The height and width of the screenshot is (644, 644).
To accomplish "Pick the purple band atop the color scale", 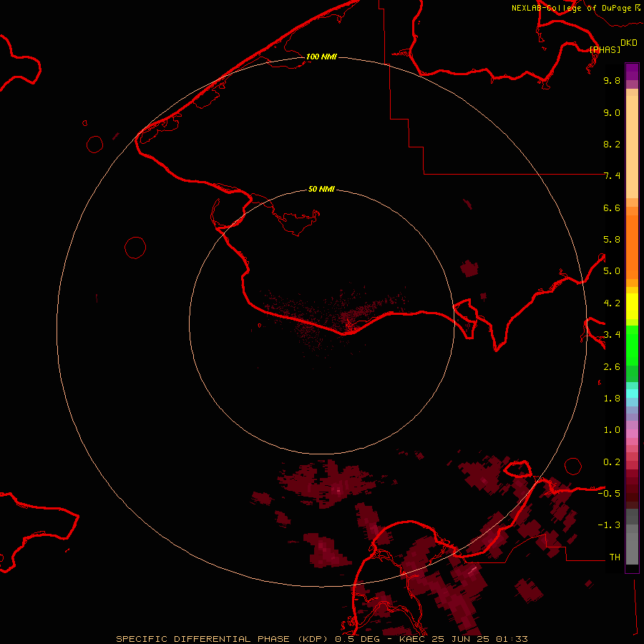I will pyautogui.click(x=632, y=72).
